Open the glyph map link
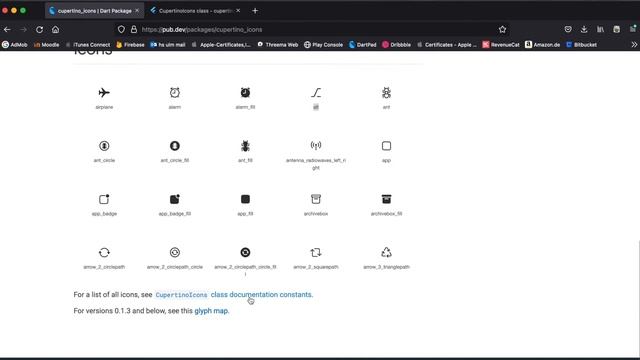This screenshot has width=640, height=360. [x=211, y=311]
